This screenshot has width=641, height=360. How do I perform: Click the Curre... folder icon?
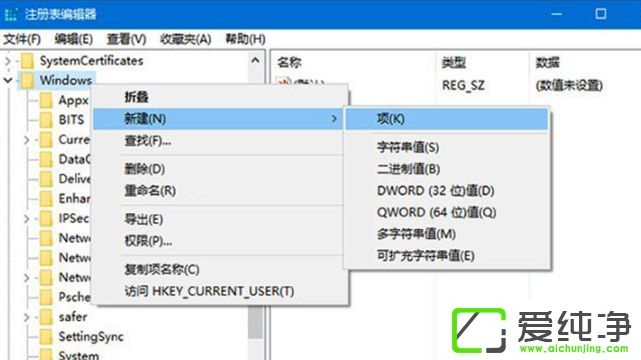click(x=46, y=140)
